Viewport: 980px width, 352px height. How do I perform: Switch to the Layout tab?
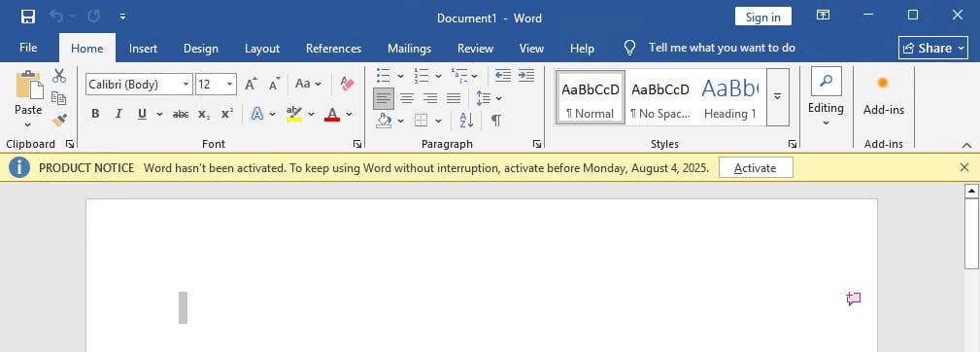(x=262, y=49)
